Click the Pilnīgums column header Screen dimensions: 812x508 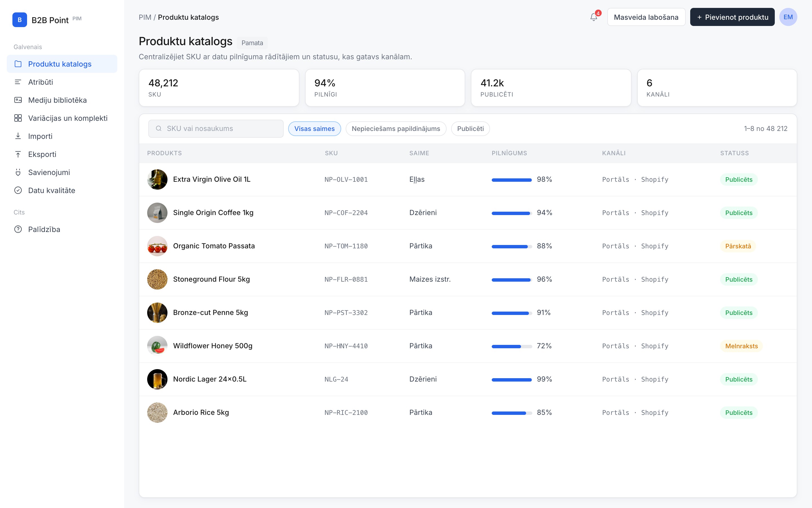coord(509,153)
